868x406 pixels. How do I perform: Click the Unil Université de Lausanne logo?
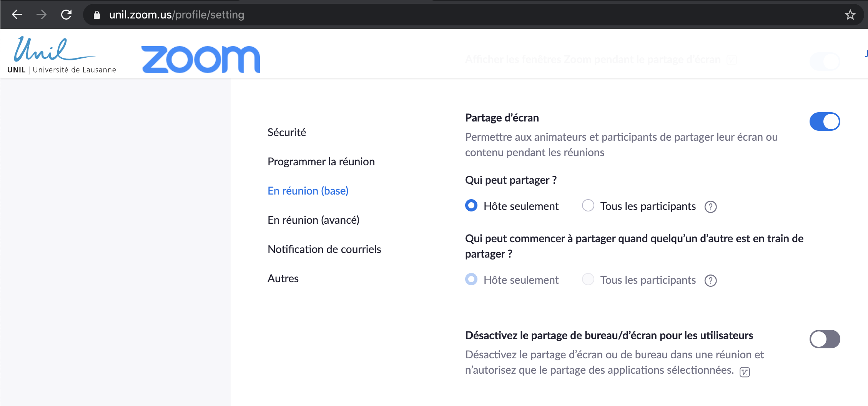pyautogui.click(x=62, y=55)
